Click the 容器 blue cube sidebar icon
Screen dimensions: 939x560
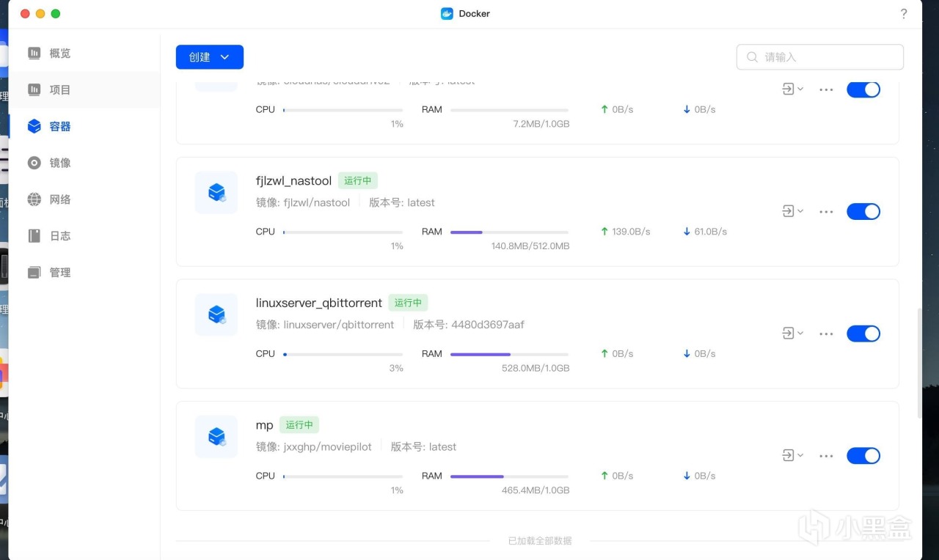[34, 127]
